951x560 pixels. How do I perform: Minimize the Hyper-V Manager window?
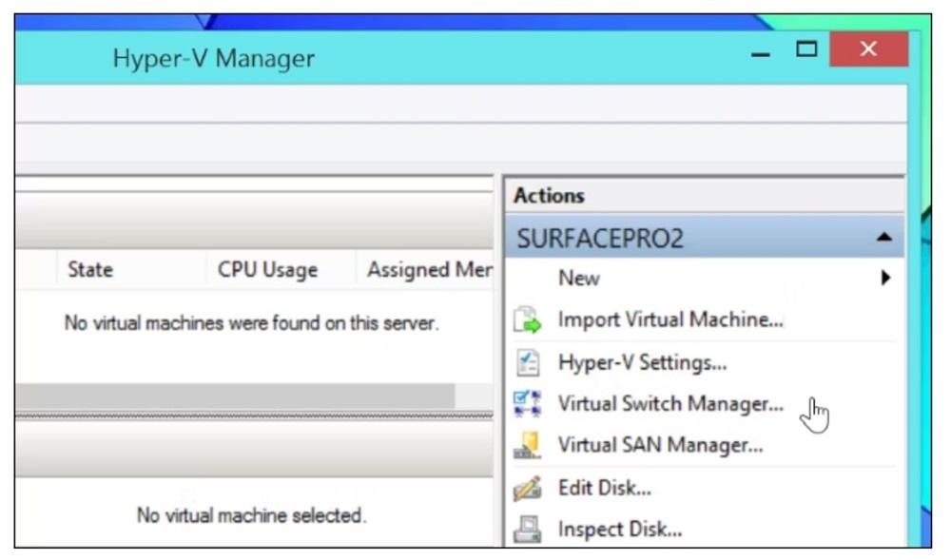(761, 50)
